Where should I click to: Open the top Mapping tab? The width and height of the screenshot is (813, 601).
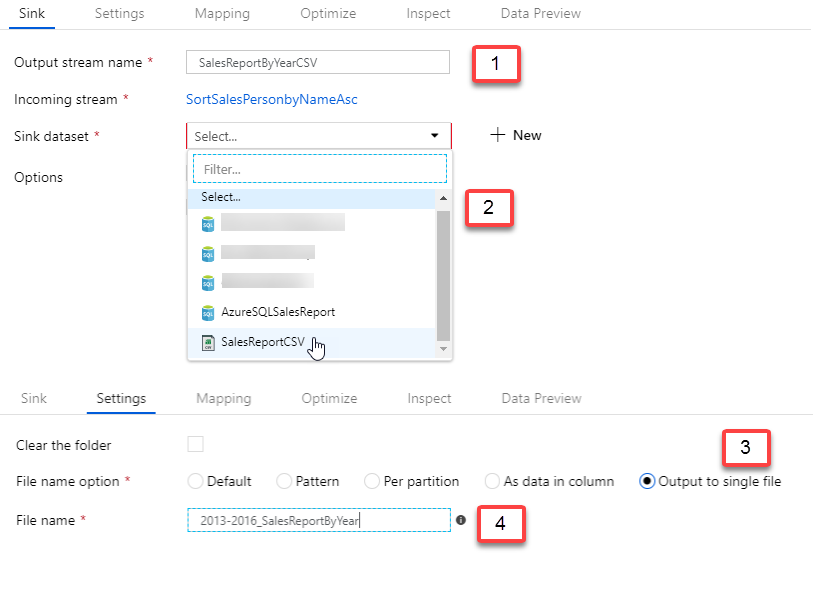coord(222,13)
